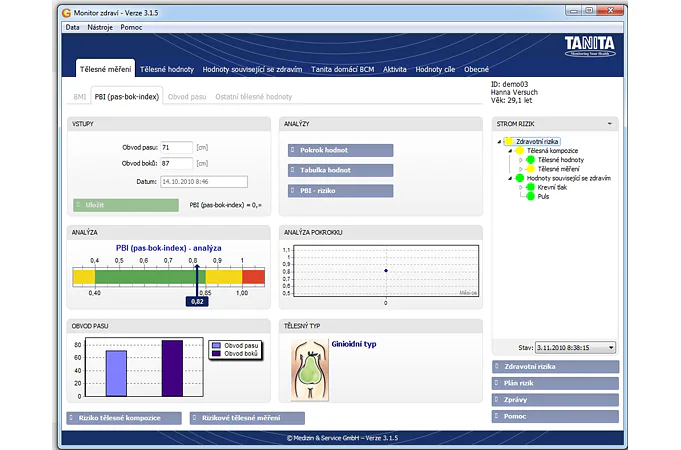Click the green Puls status dot
Image resolution: width=681 pixels, height=450 pixels.
(x=530, y=197)
